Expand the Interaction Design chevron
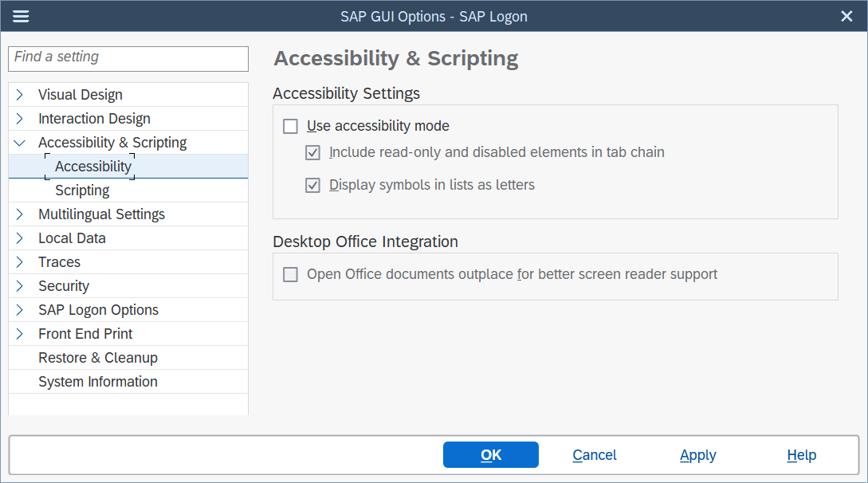Screen dimensions: 868x483 click(x=20, y=119)
